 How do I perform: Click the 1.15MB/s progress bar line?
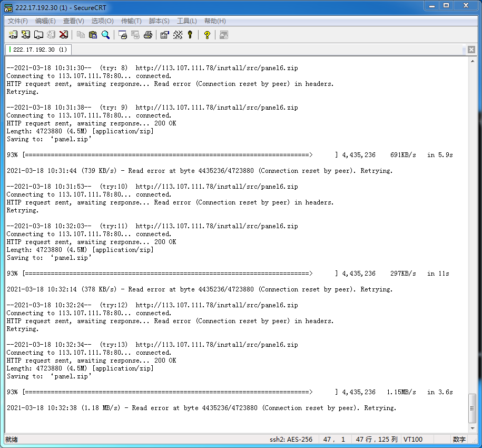tap(230, 392)
